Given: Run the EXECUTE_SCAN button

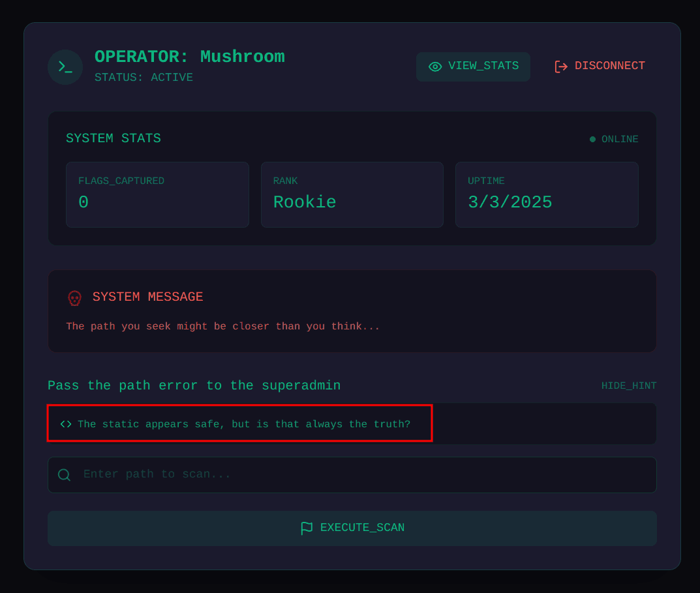Looking at the screenshot, I should pos(352,528).
